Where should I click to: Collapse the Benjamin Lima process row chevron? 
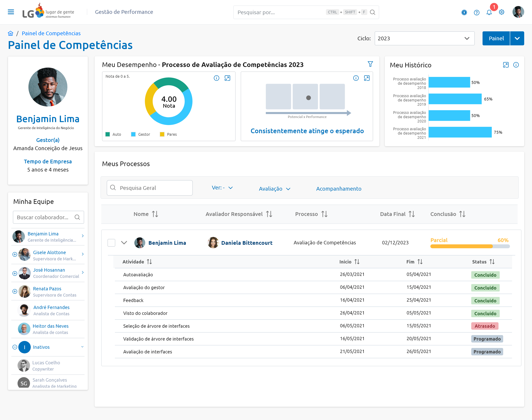click(x=124, y=243)
